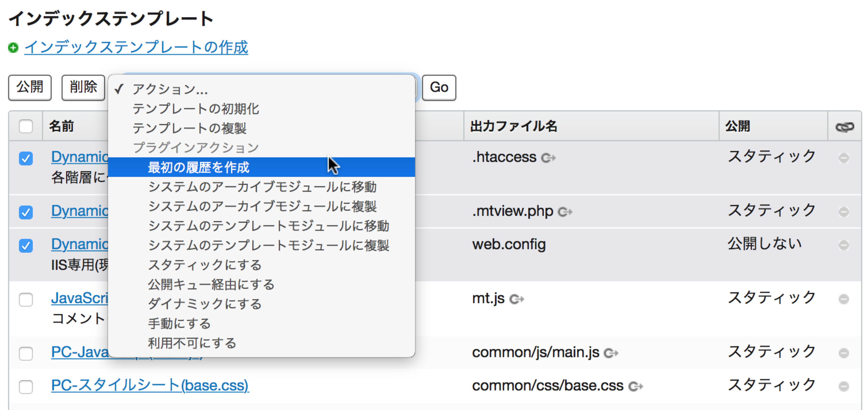Click the chain link column header icon

(845, 127)
